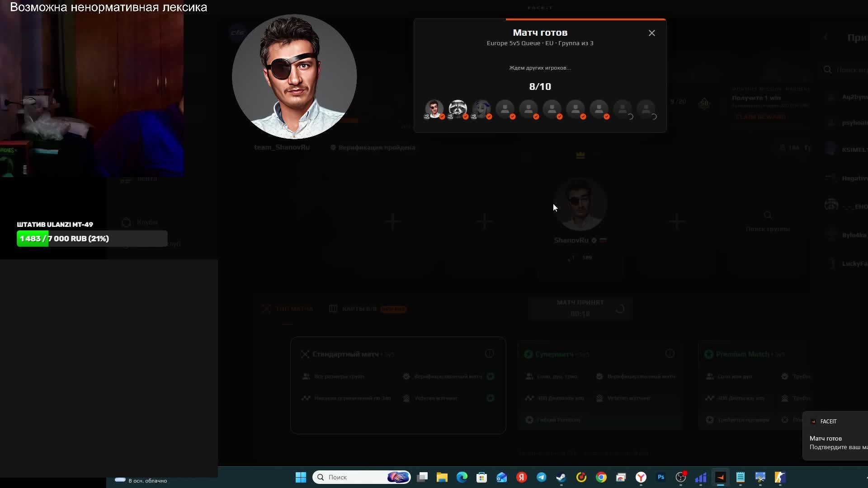The width and height of the screenshot is (868, 488).
Task: Open friend 'Hegativ' in friends list
Action: (x=846, y=178)
